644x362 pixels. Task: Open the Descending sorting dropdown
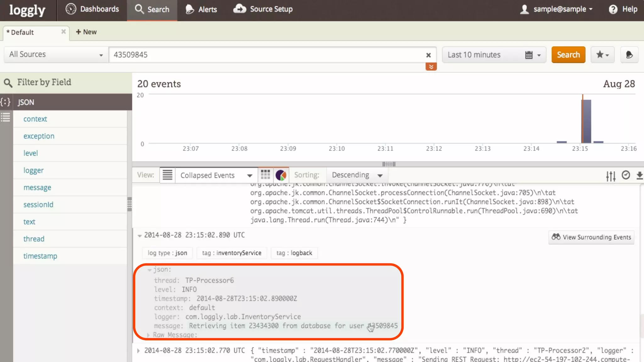357,175
